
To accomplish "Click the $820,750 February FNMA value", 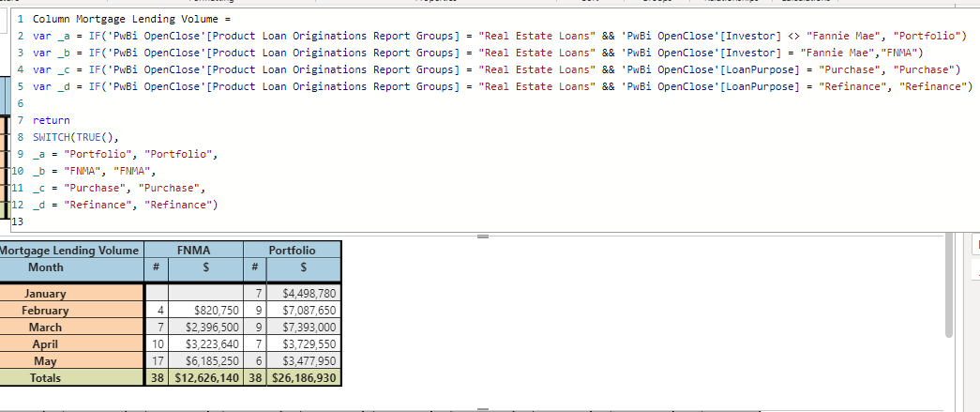I will point(205,310).
